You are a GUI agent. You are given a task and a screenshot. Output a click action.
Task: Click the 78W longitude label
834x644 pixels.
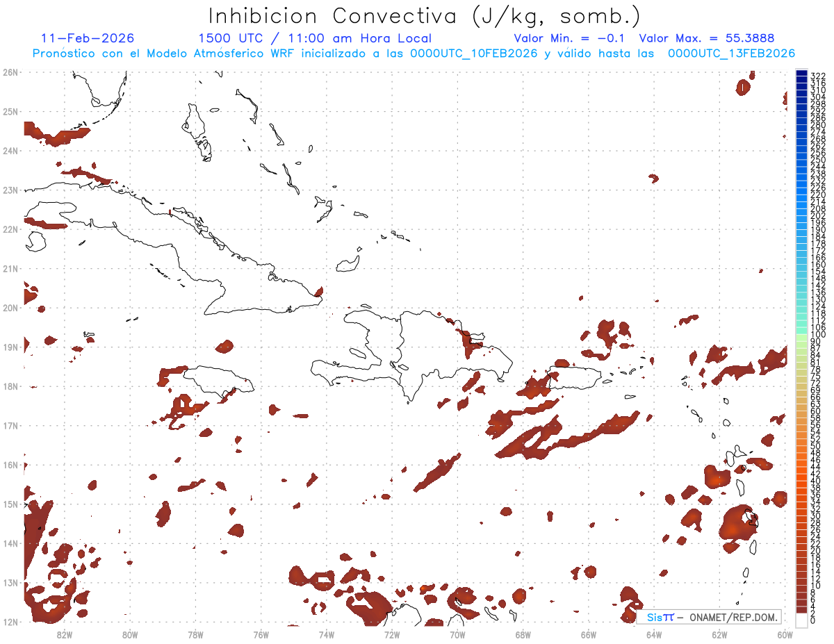pos(195,634)
